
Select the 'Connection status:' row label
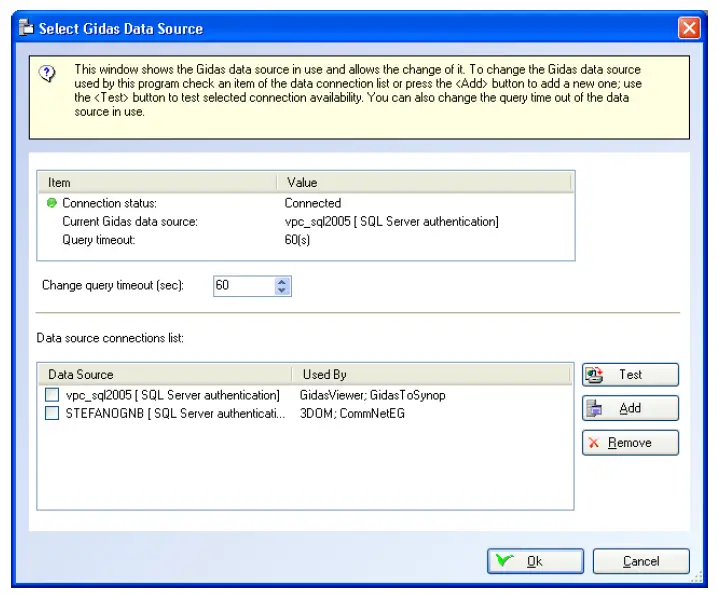[x=109, y=203]
